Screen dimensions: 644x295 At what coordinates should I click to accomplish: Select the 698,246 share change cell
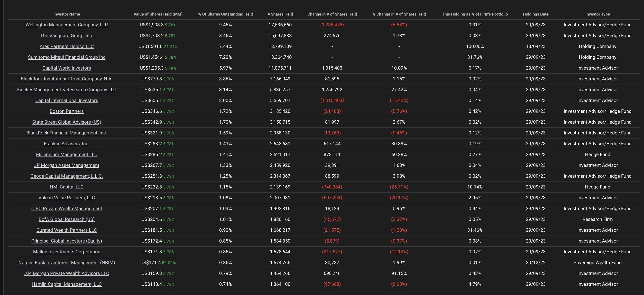click(332, 273)
